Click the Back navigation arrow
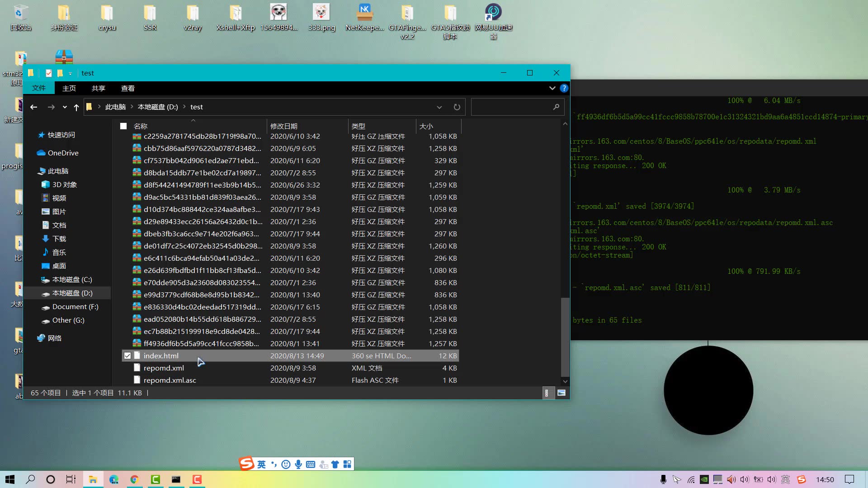Screen dimensions: 868x488 [x=33, y=107]
